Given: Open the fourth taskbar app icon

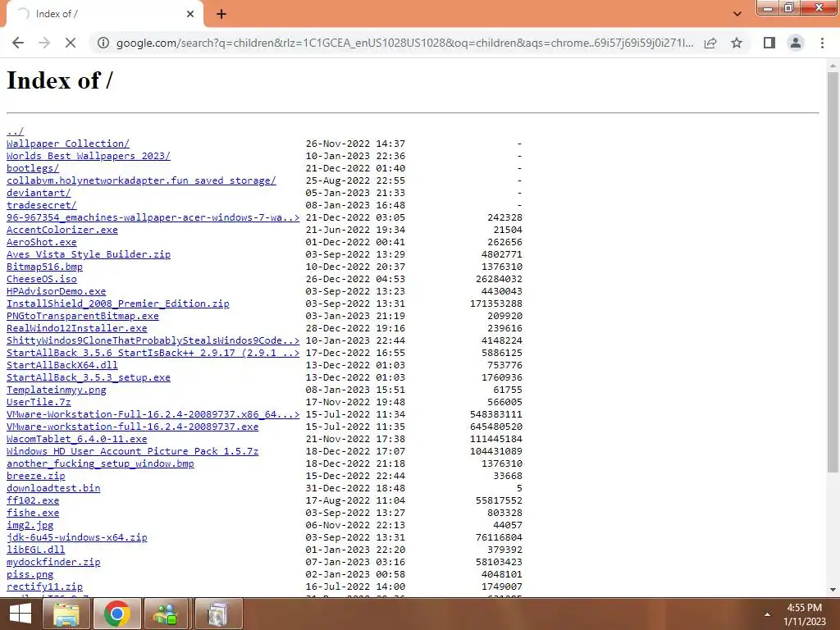Looking at the screenshot, I should (x=218, y=614).
